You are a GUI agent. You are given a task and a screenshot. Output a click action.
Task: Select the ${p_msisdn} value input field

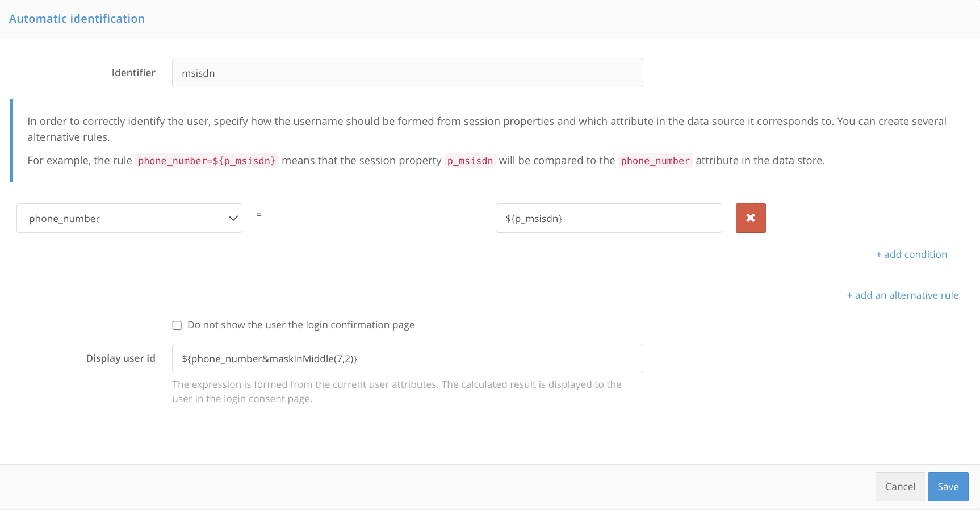tap(609, 218)
